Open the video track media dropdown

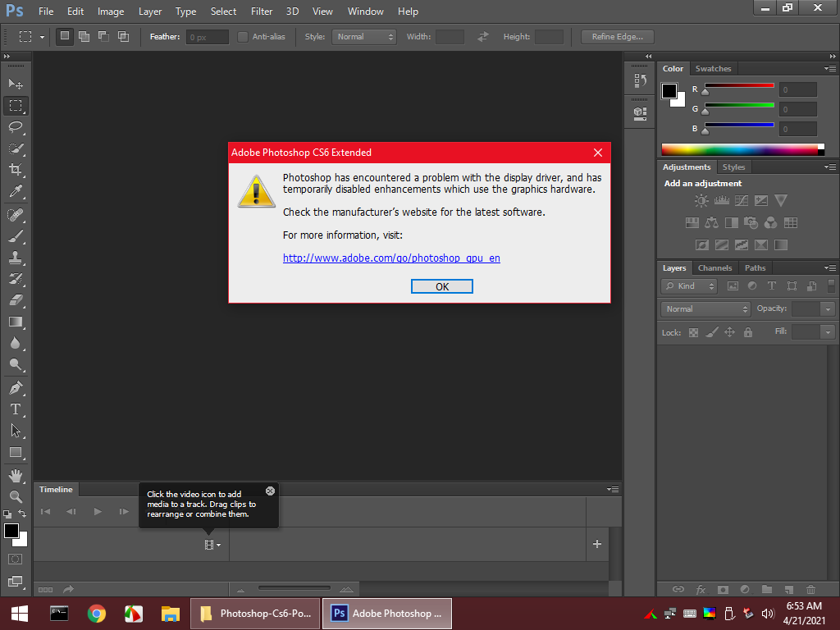tap(212, 545)
